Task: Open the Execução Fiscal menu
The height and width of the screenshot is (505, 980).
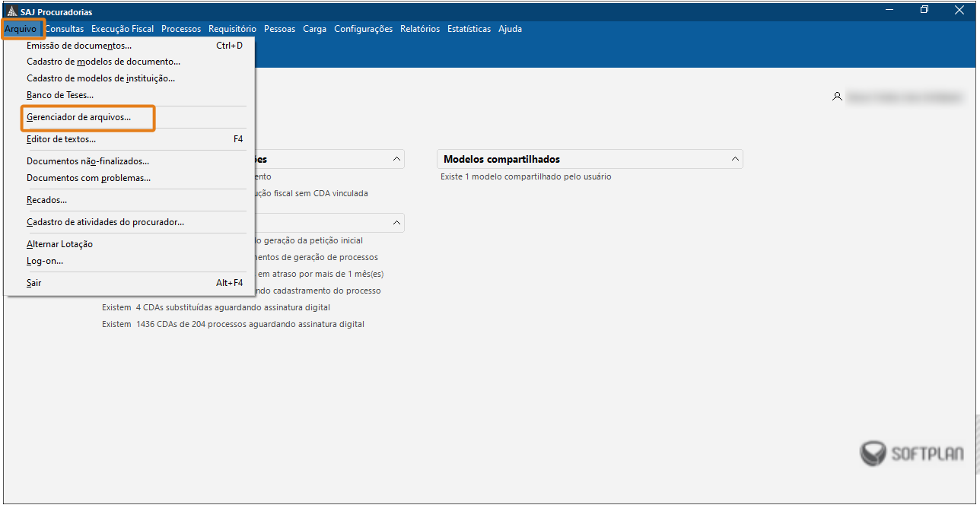Action: 122,29
